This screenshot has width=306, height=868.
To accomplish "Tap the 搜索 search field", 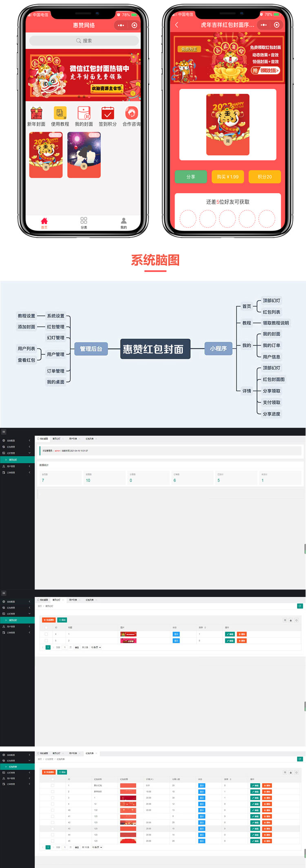I will (84, 41).
